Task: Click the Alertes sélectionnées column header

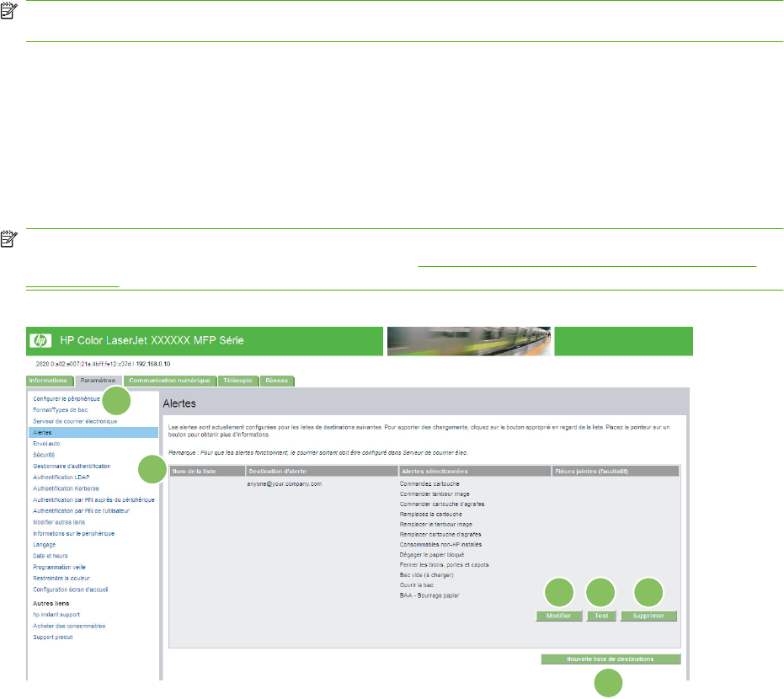Action: (x=475, y=472)
